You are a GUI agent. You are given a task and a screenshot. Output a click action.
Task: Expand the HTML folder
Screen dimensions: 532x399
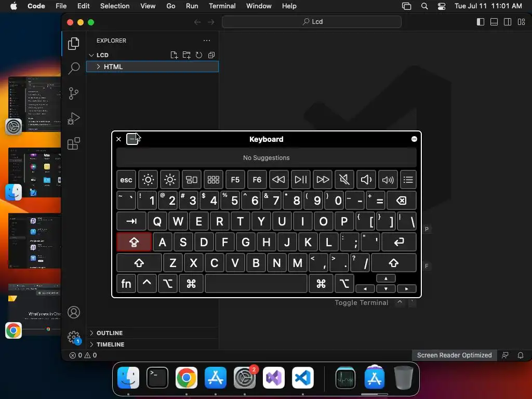[152, 66]
